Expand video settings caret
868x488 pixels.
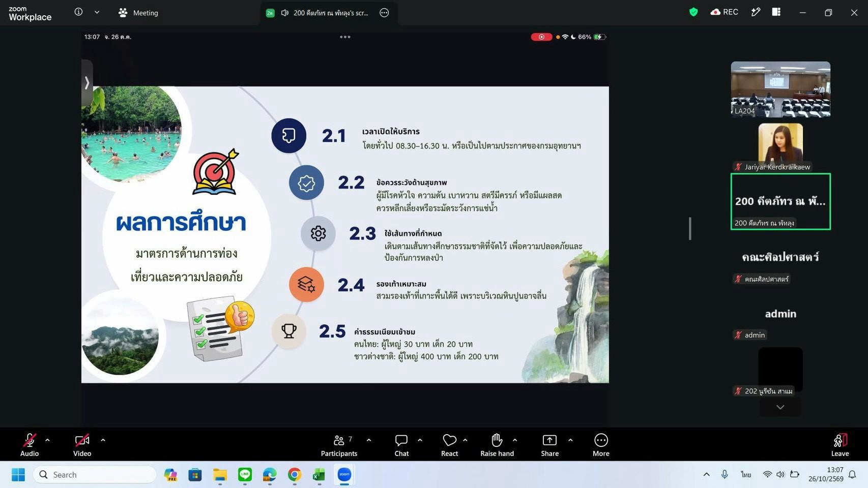(x=103, y=440)
